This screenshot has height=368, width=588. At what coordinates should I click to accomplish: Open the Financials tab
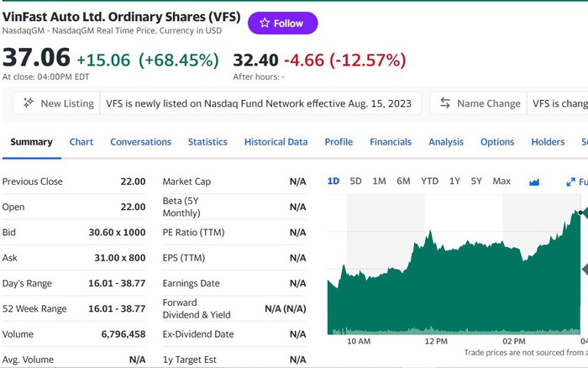[x=391, y=142]
